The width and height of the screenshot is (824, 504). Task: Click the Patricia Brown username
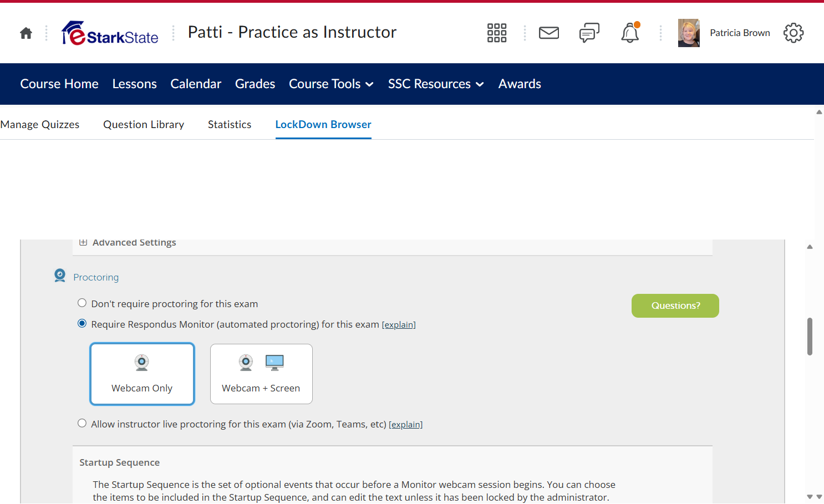click(x=740, y=33)
